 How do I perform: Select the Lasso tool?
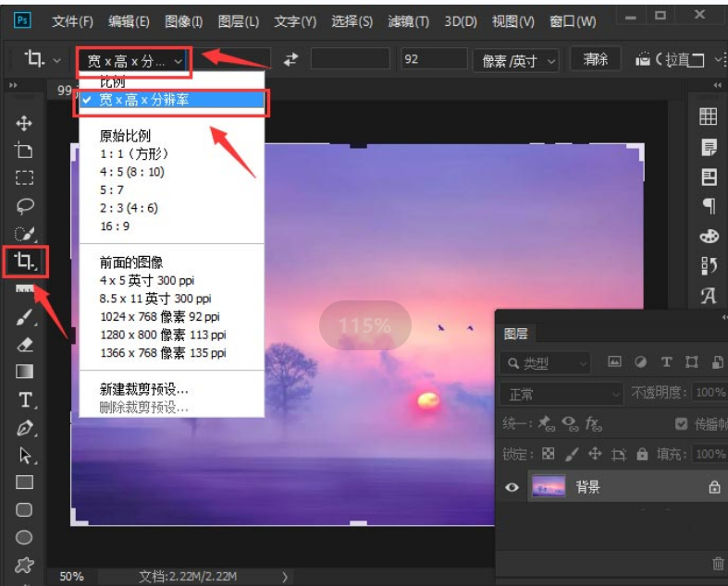24,206
